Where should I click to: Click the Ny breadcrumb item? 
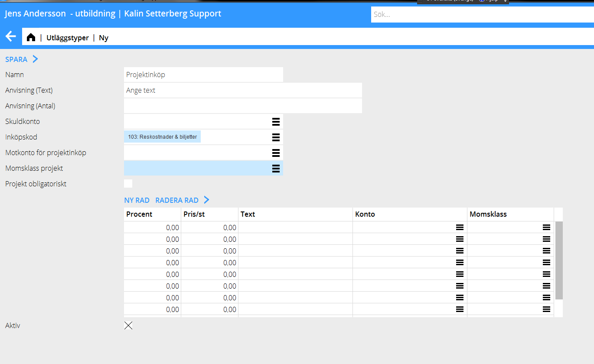(x=104, y=38)
